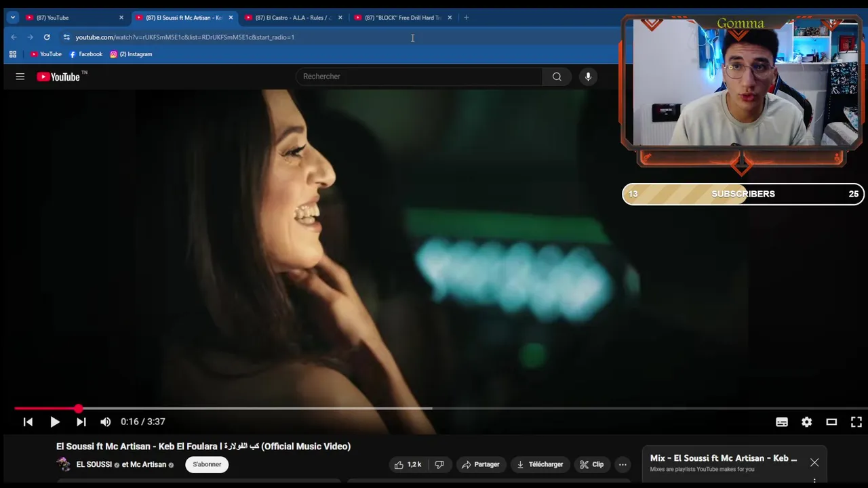Click the address bar URL

(185, 37)
